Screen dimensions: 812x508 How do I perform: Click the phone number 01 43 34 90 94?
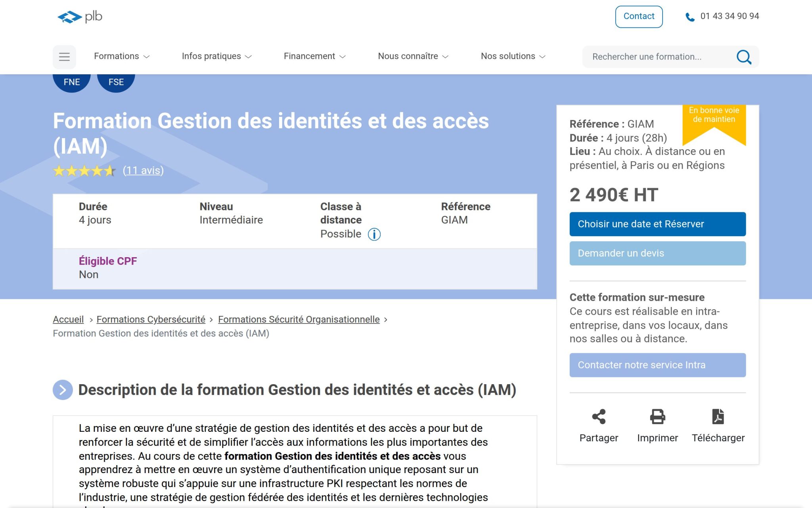coord(730,16)
